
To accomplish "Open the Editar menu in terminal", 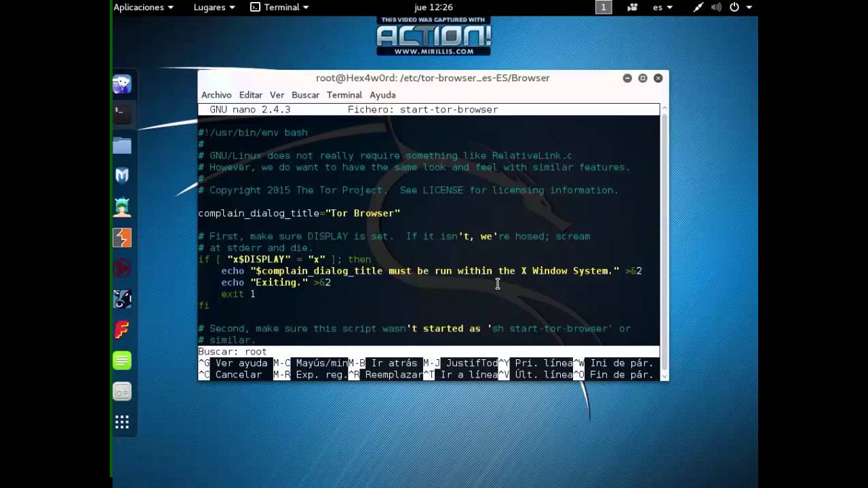I will pyautogui.click(x=250, y=95).
